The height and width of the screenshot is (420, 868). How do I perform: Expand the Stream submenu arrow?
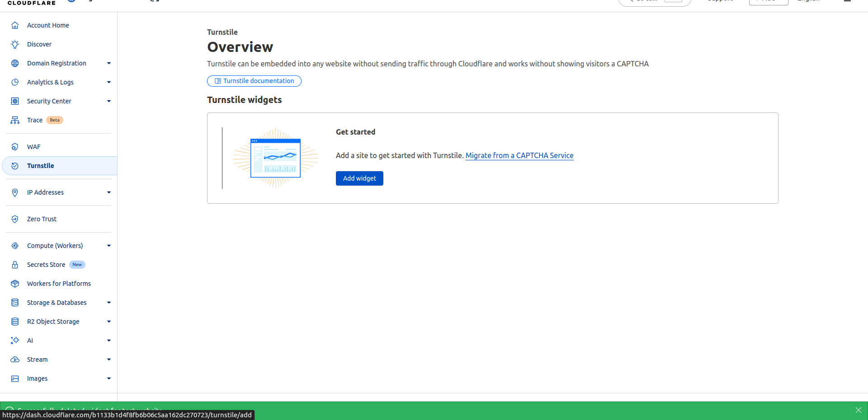point(109,359)
